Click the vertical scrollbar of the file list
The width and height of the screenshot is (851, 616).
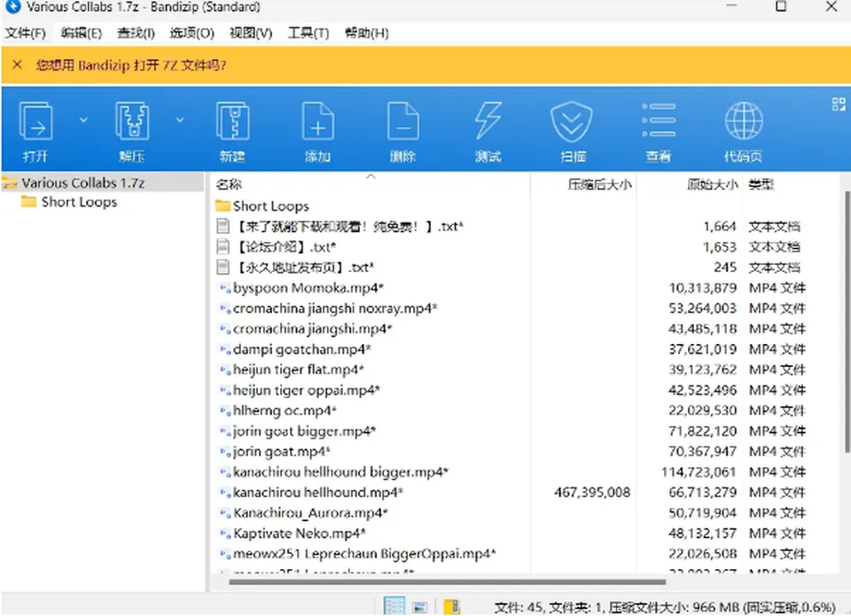click(847, 322)
